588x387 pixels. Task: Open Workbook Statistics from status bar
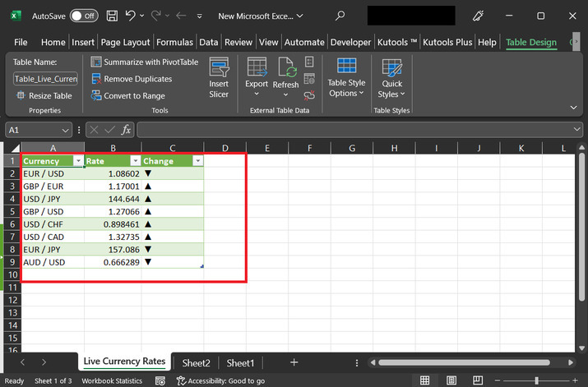[x=112, y=381]
